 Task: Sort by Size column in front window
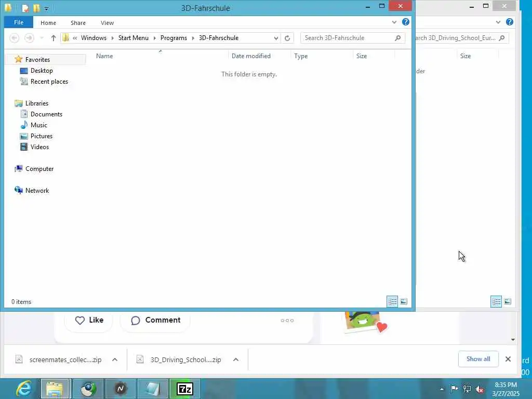click(x=362, y=56)
